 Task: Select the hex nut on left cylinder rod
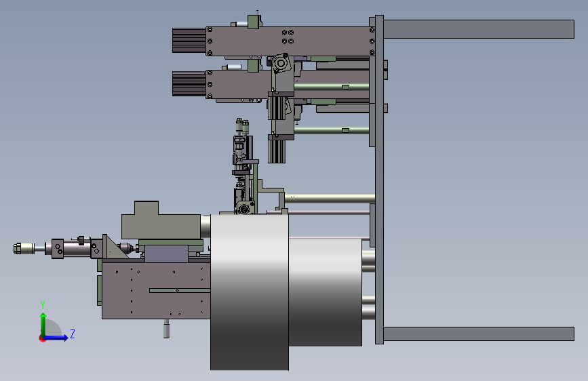(x=17, y=248)
